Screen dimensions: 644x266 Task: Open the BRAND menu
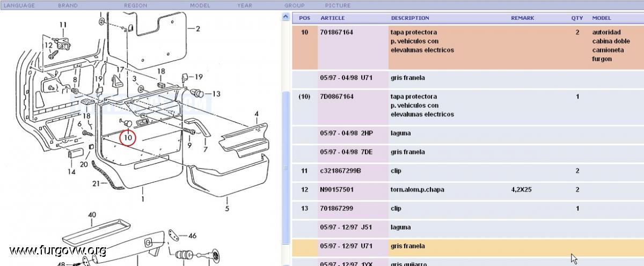click(68, 5)
